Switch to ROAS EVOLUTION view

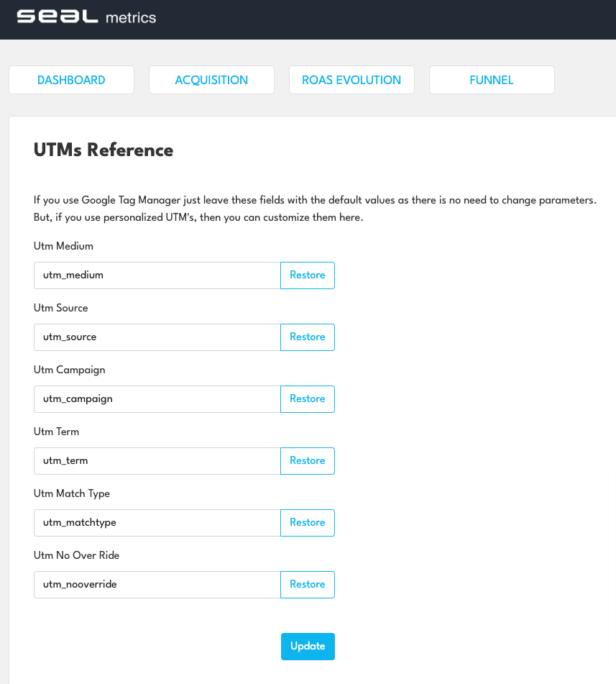[351, 80]
